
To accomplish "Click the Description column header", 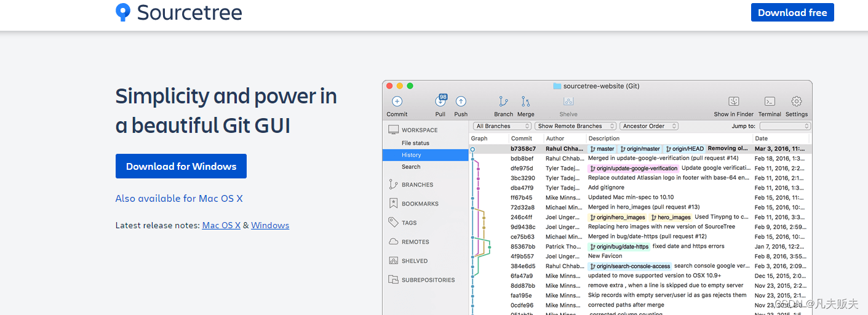I will (x=604, y=138).
